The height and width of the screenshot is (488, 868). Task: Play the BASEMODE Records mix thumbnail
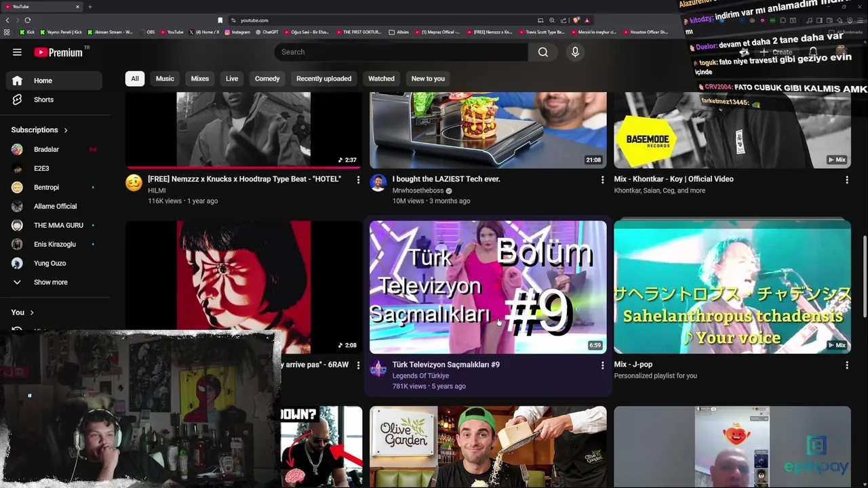732,130
